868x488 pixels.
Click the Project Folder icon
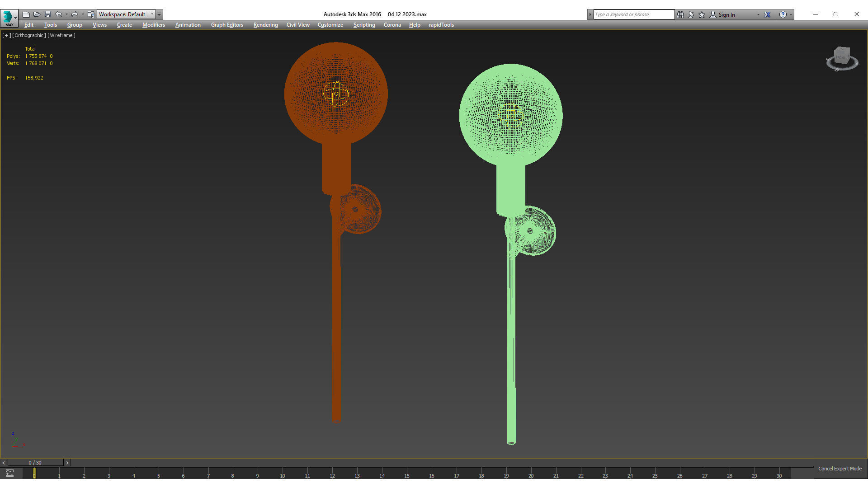[91, 14]
